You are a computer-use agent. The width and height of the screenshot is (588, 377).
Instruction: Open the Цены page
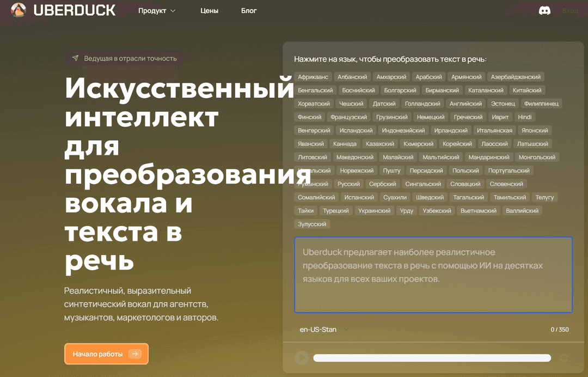point(209,10)
